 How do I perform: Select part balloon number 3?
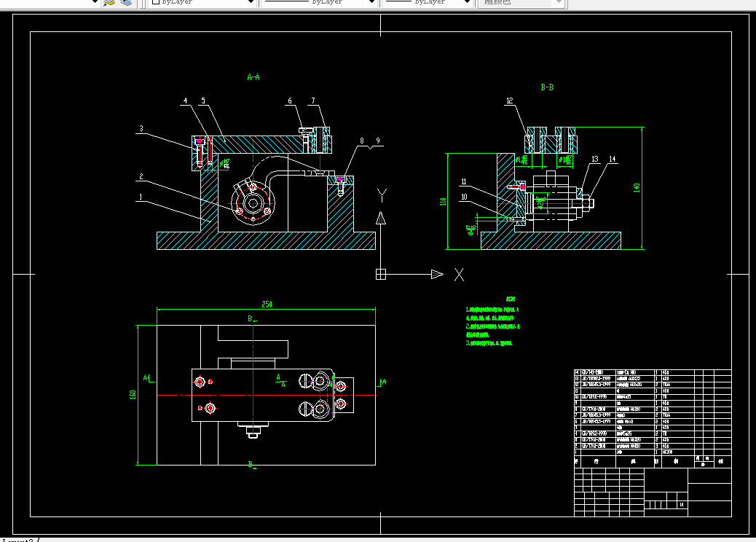click(x=141, y=128)
